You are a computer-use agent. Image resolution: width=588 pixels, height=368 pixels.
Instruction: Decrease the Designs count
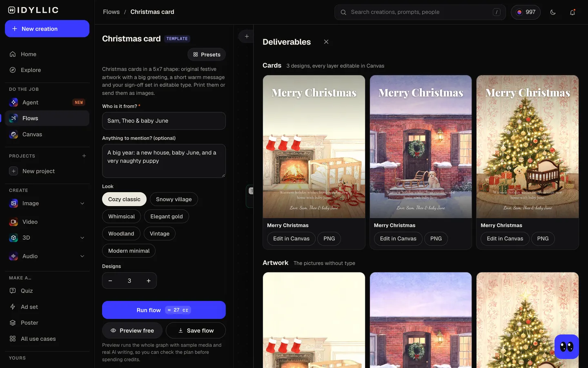click(110, 280)
